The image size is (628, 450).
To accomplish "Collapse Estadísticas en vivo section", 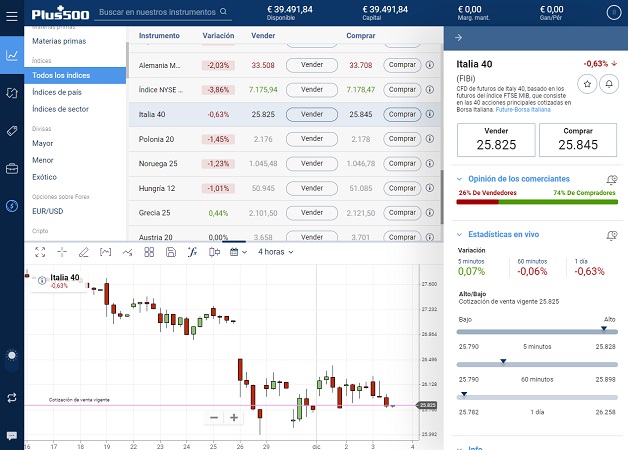I will [x=459, y=234].
